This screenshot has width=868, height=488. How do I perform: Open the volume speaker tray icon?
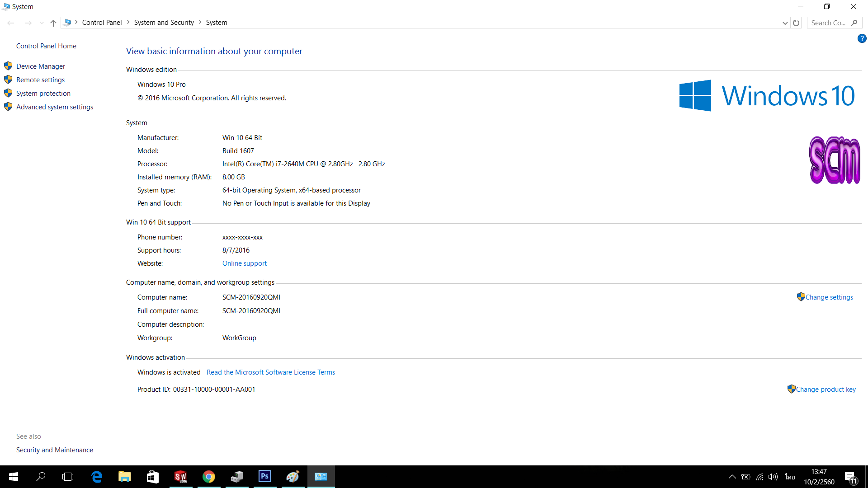point(773,477)
